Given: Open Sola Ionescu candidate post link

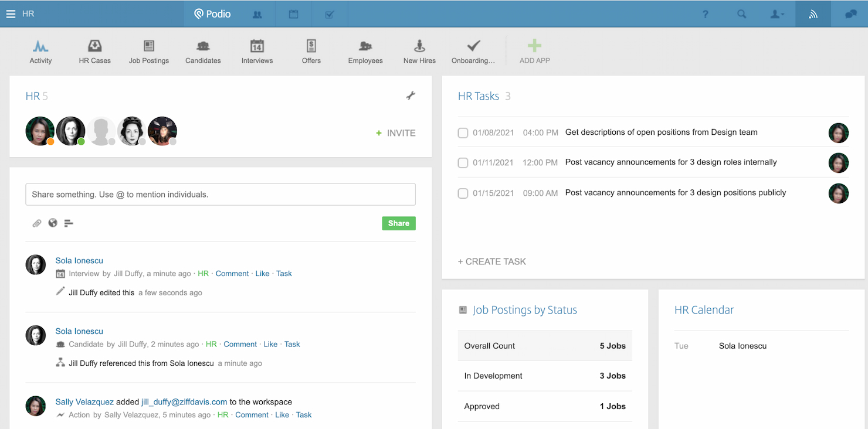Looking at the screenshot, I should click(x=79, y=332).
